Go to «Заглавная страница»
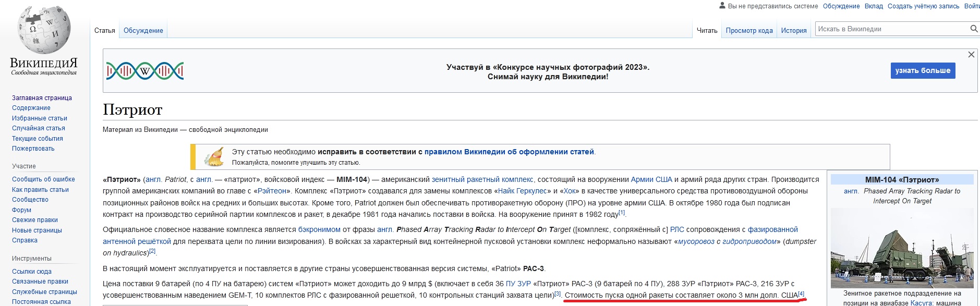 click(42, 98)
